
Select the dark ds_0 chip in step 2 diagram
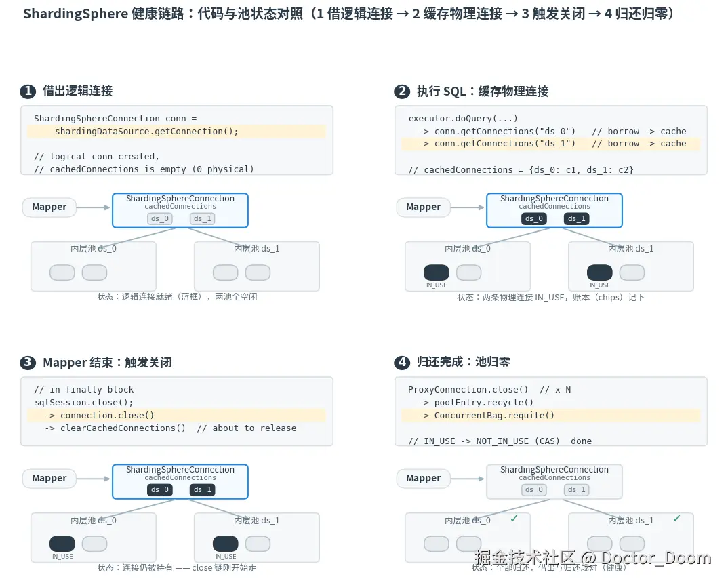click(x=534, y=218)
